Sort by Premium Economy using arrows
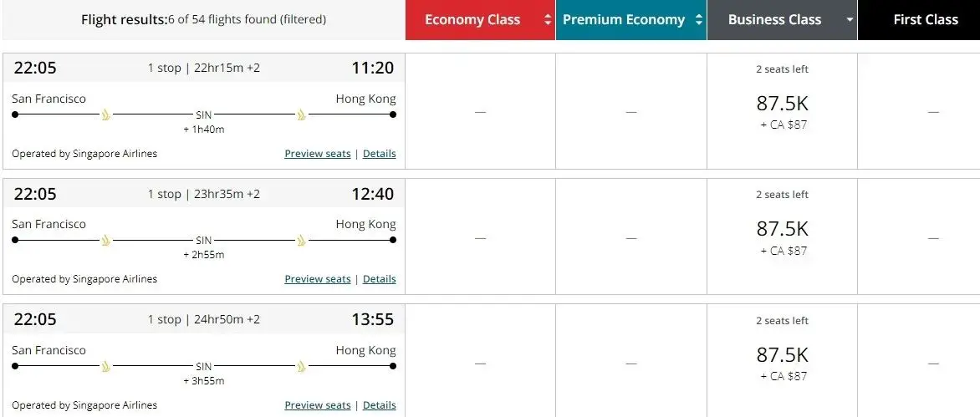The width and height of the screenshot is (980, 417). point(699,20)
